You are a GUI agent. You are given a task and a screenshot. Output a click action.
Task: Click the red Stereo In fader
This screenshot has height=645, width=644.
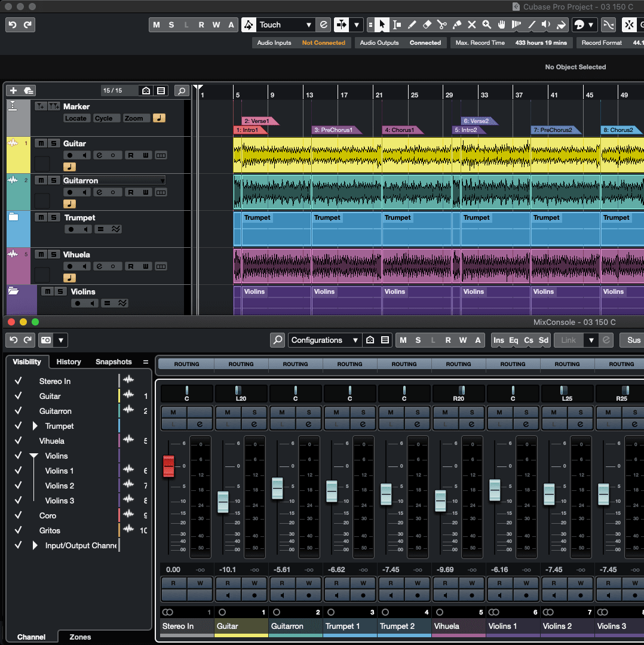pos(168,466)
